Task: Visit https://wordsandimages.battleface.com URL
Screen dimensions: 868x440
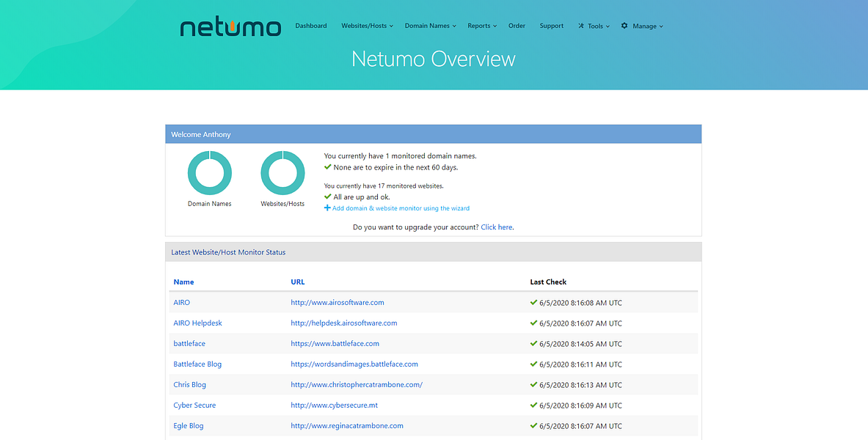Action: (x=354, y=364)
